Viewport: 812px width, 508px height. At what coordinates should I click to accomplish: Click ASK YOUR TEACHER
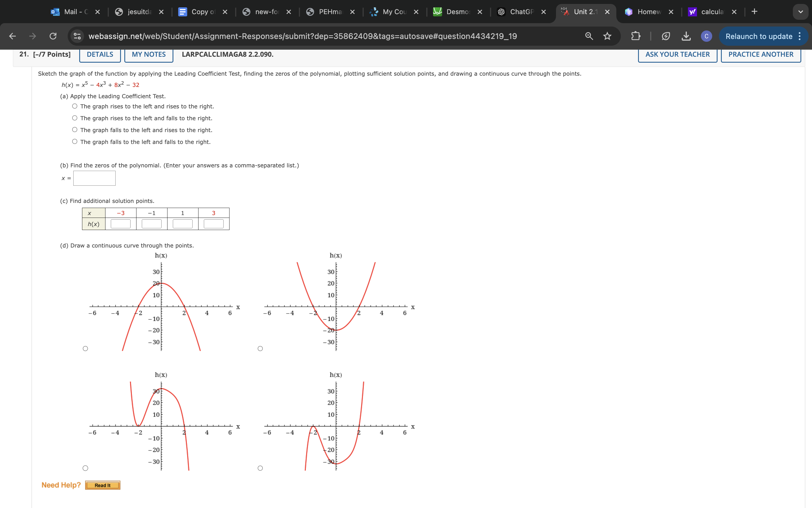point(678,54)
